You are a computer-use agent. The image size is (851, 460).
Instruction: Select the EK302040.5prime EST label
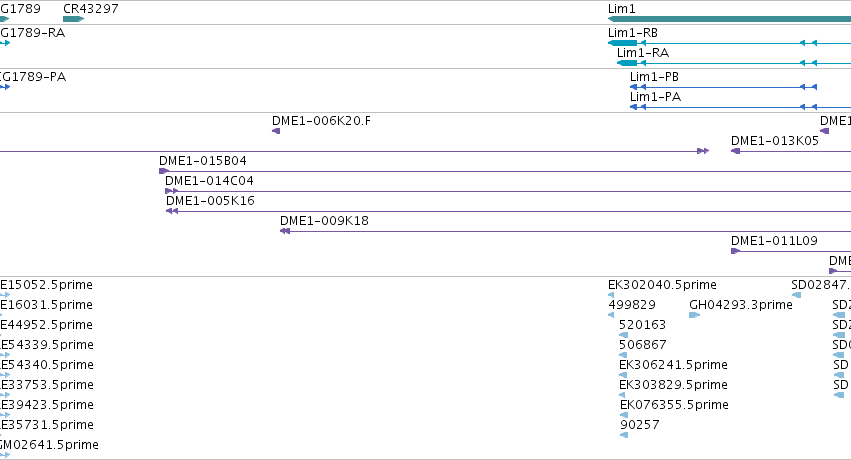[x=662, y=285]
